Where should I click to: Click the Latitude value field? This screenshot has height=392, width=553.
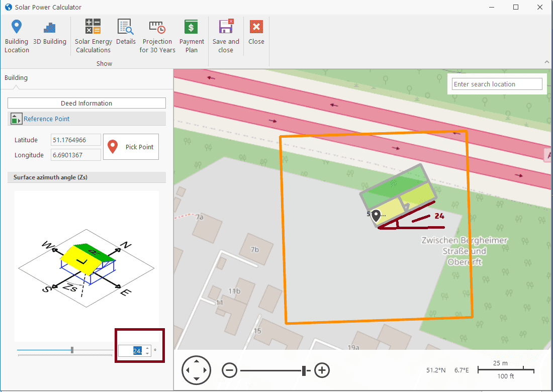pyautogui.click(x=76, y=140)
